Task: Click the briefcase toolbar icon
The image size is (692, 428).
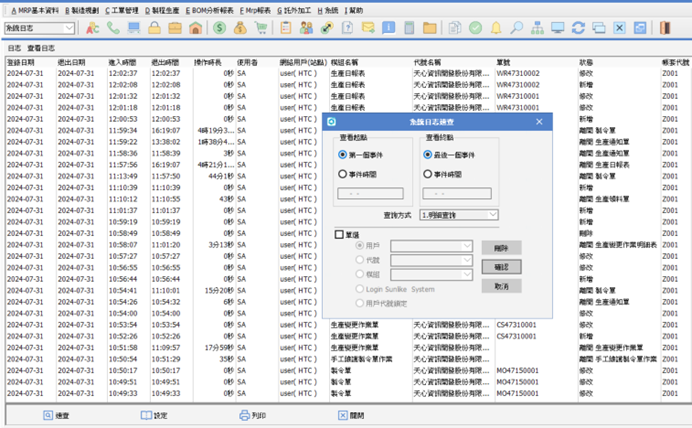Action: click(x=175, y=28)
